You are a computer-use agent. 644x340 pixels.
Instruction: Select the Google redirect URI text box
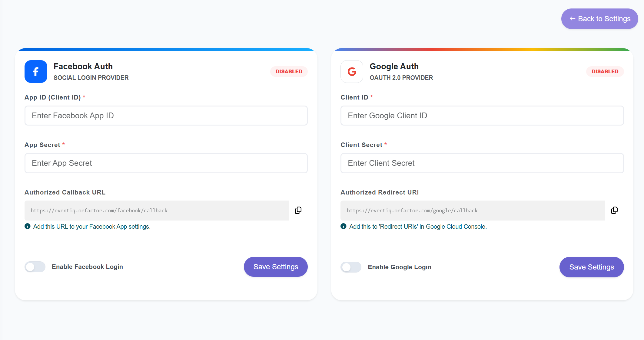(x=472, y=211)
